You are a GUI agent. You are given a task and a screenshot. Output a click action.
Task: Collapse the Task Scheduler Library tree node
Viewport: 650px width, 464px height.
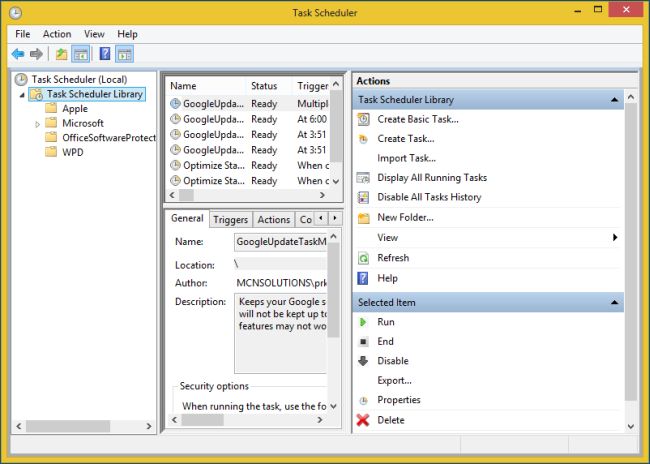(22, 95)
